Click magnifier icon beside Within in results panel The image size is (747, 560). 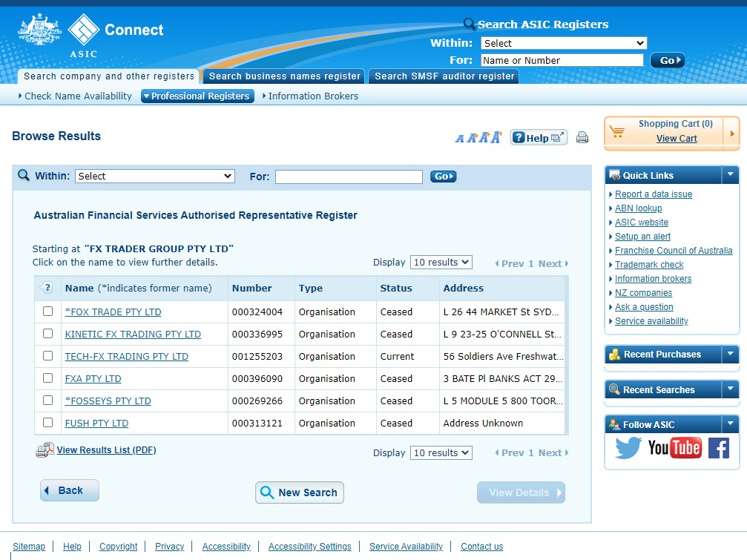click(x=23, y=175)
